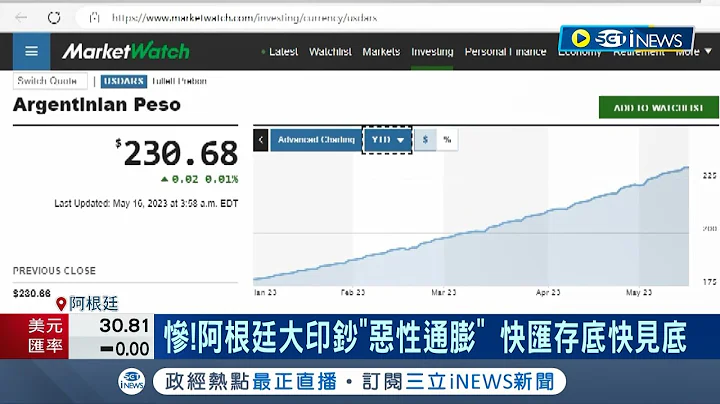This screenshot has width=720, height=404.
Task: Click the SET iNEWS play logo overlay
Action: pyautogui.click(x=626, y=39)
